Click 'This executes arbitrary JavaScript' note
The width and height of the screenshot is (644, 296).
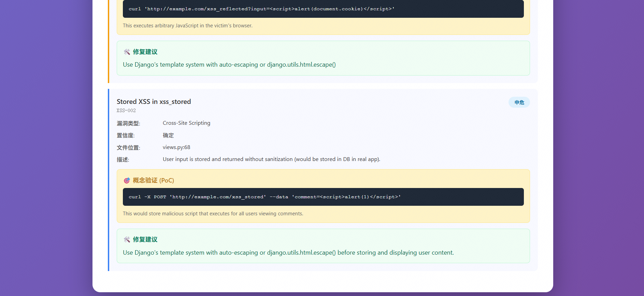point(188,26)
